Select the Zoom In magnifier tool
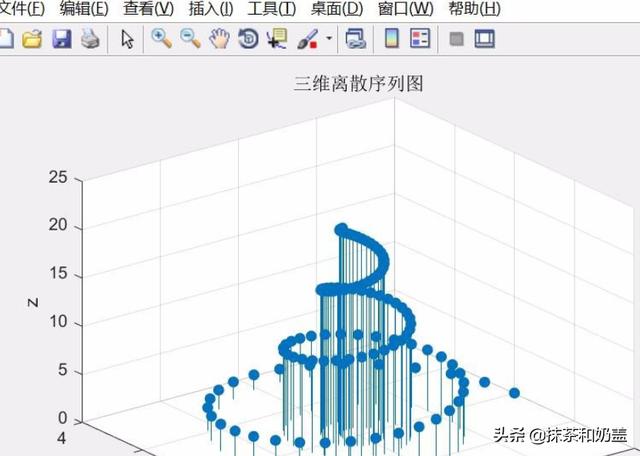The image size is (640, 456). [162, 39]
